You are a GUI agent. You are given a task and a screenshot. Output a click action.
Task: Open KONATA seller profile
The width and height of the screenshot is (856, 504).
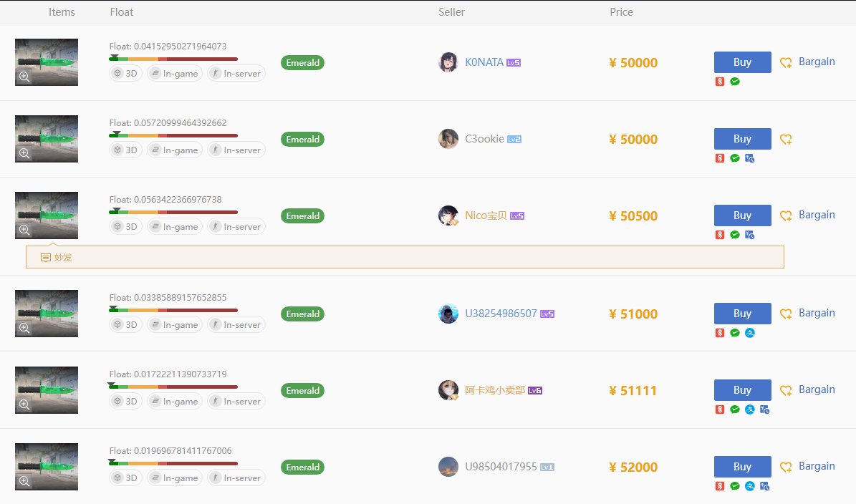tap(484, 62)
